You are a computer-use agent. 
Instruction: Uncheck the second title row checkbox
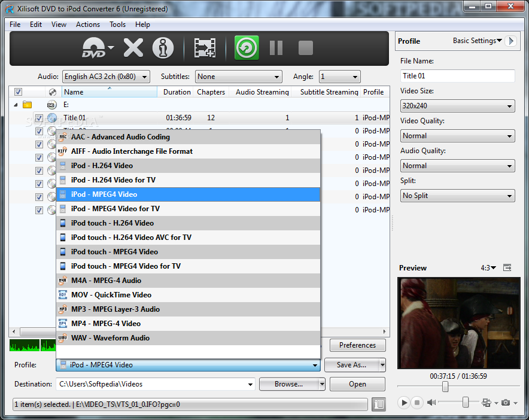pos(39,131)
